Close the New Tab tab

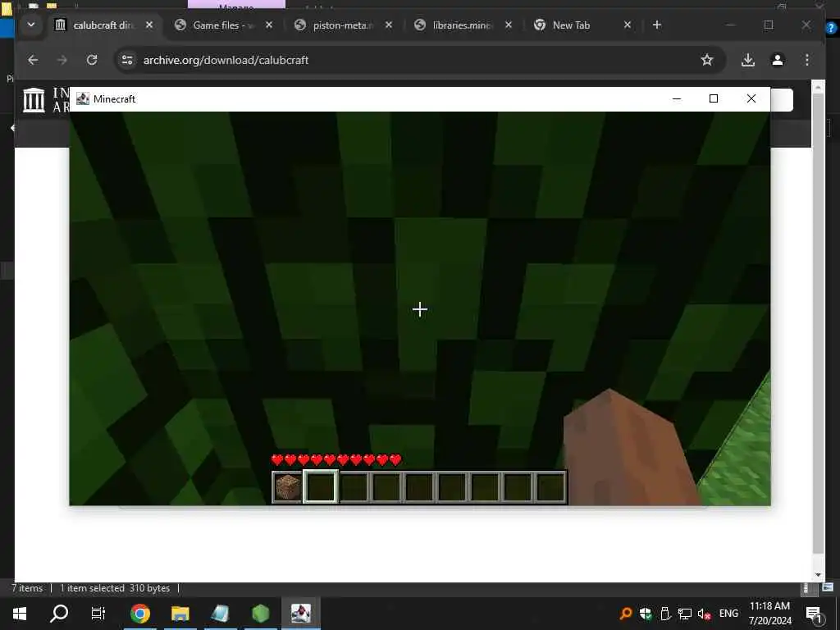point(628,25)
